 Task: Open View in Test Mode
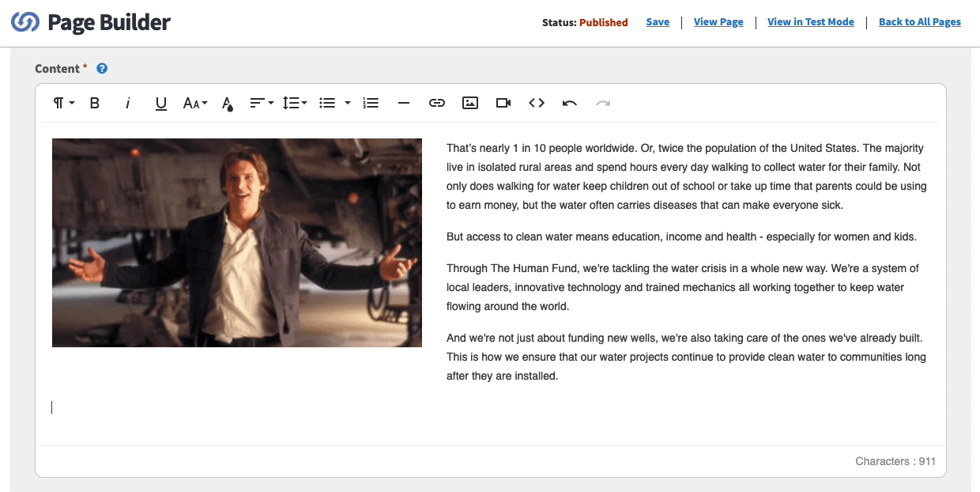[x=811, y=22]
